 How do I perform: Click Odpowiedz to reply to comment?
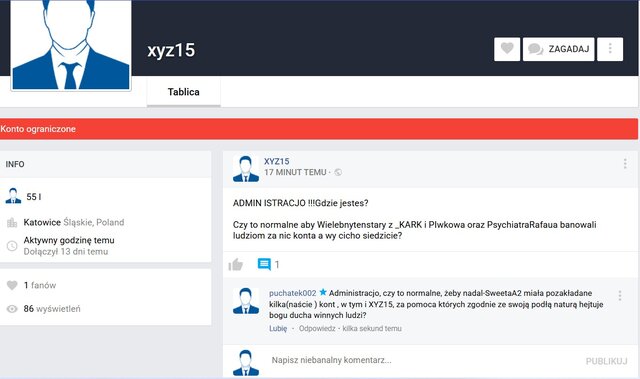(317, 328)
